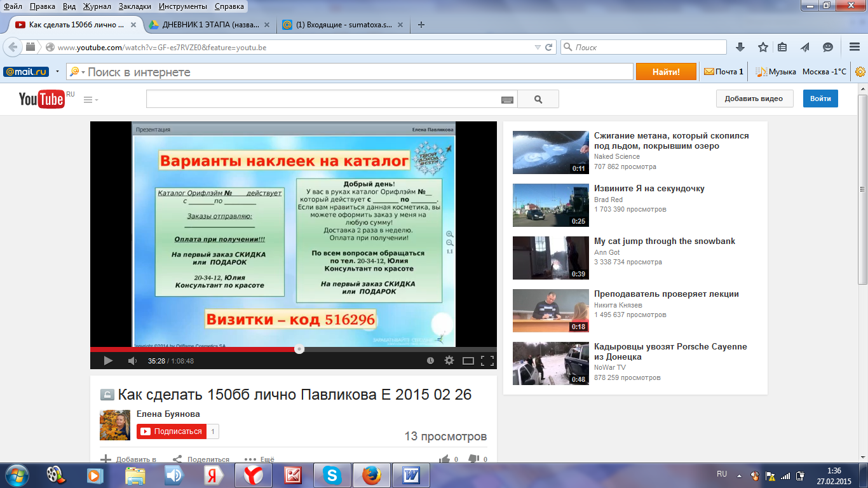Viewport: 868px width, 488px height.
Task: Open the bookmarks list icon next to star
Action: (x=783, y=47)
